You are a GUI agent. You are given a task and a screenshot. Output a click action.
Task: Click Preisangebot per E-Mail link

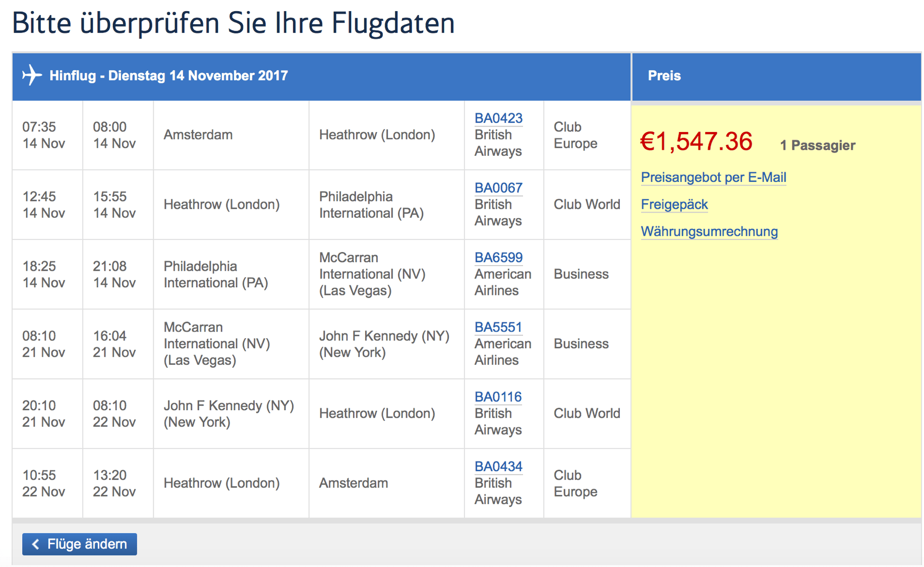point(713,177)
